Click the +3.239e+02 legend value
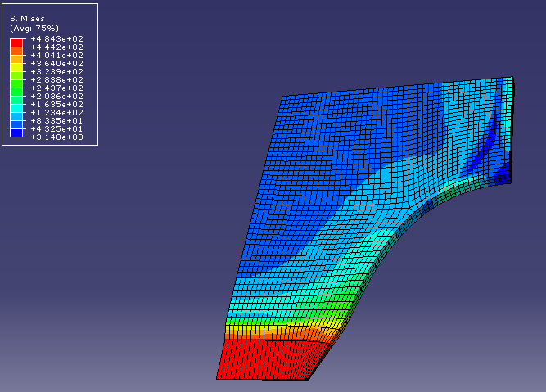The image size is (546, 392). (57, 72)
